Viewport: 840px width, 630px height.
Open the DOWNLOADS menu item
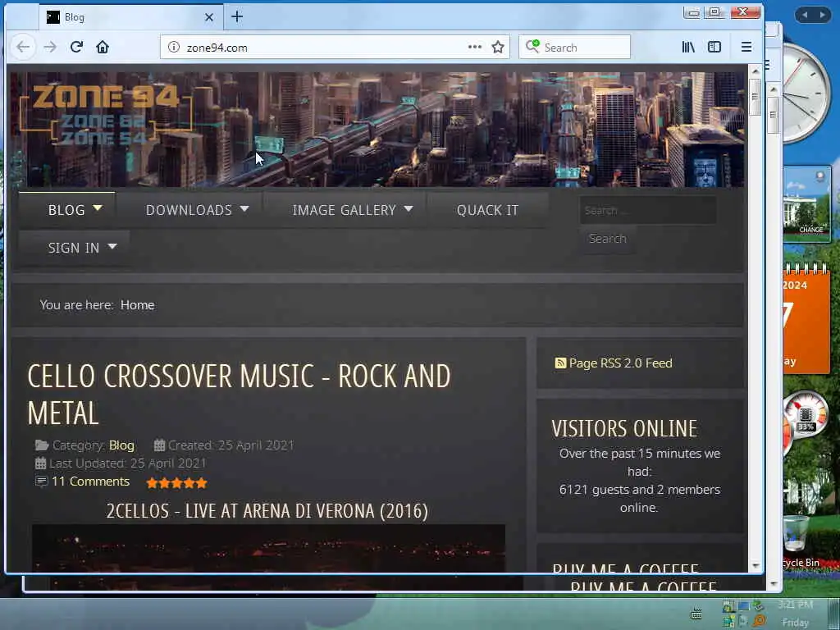pos(189,210)
